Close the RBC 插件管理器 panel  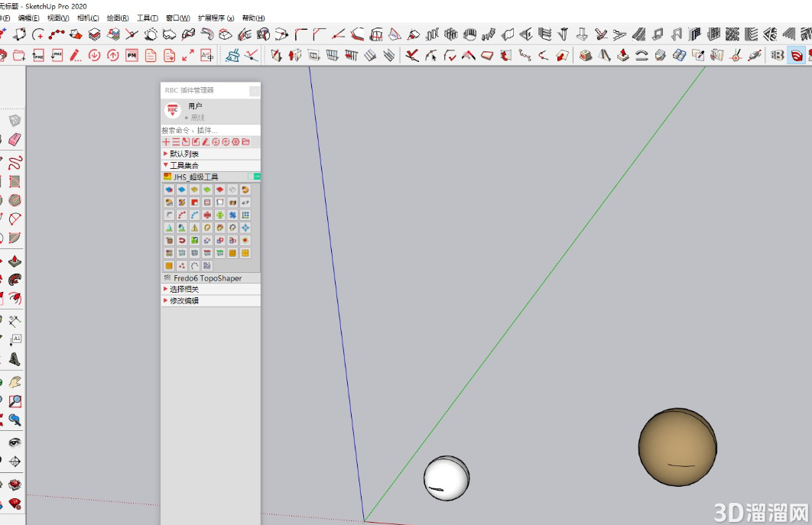tap(255, 91)
